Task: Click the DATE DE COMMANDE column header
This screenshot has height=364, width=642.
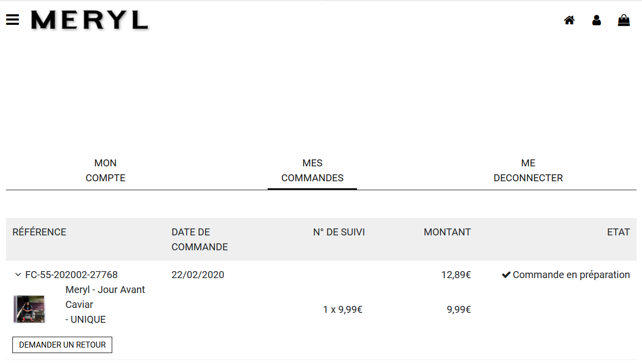Action: pyautogui.click(x=200, y=239)
